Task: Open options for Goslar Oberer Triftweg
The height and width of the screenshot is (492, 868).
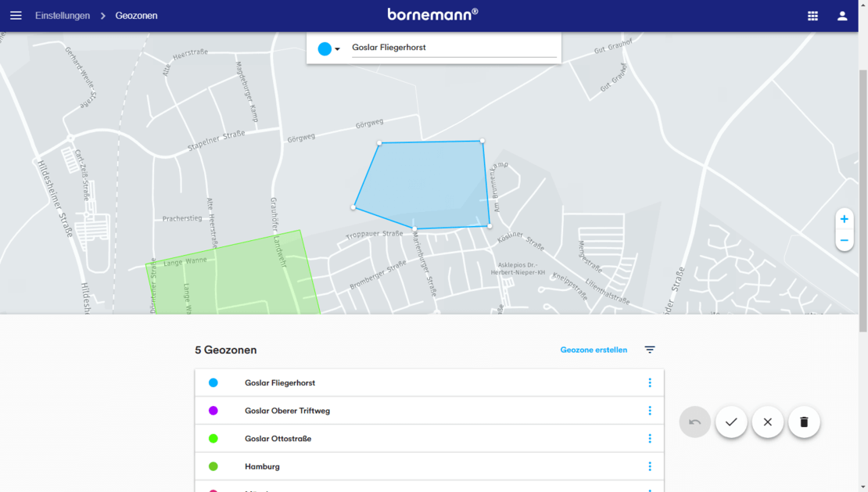Action: (650, 411)
